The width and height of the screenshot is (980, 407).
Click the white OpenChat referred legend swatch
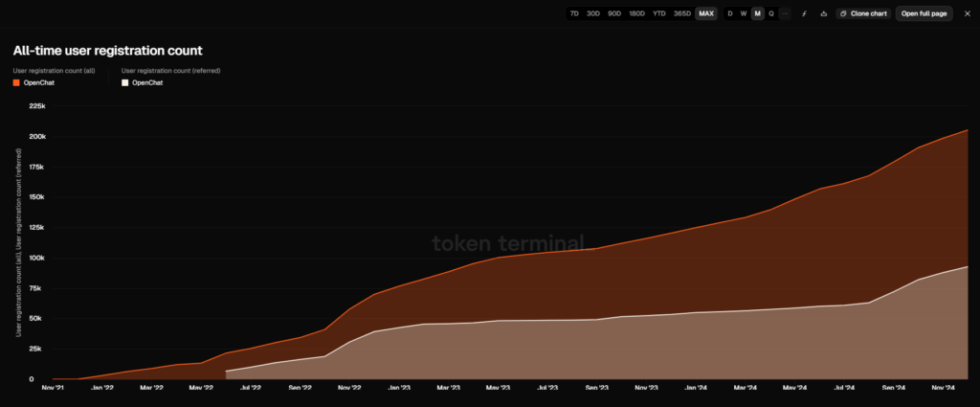[124, 83]
